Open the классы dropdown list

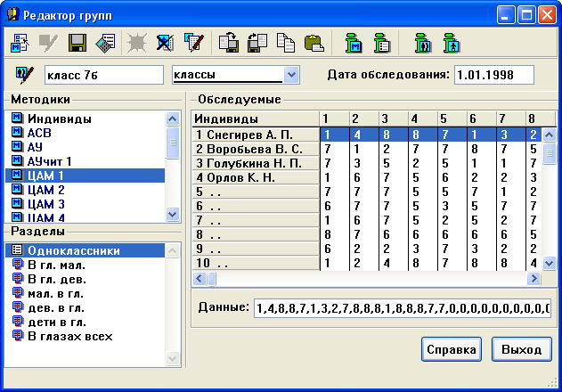coord(292,75)
